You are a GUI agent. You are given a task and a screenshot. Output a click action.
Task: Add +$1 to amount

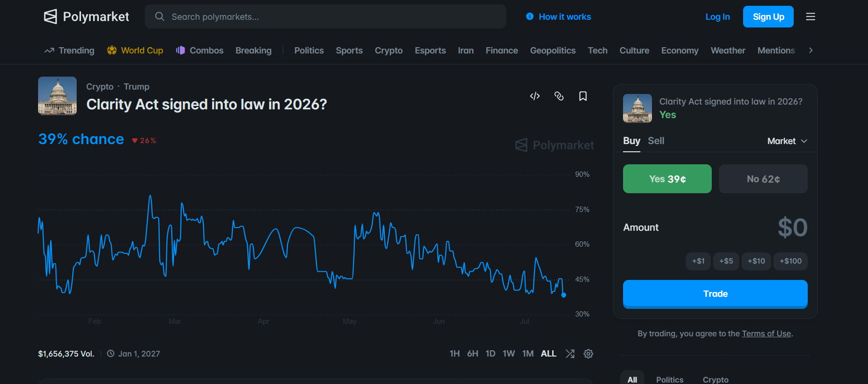tap(698, 261)
